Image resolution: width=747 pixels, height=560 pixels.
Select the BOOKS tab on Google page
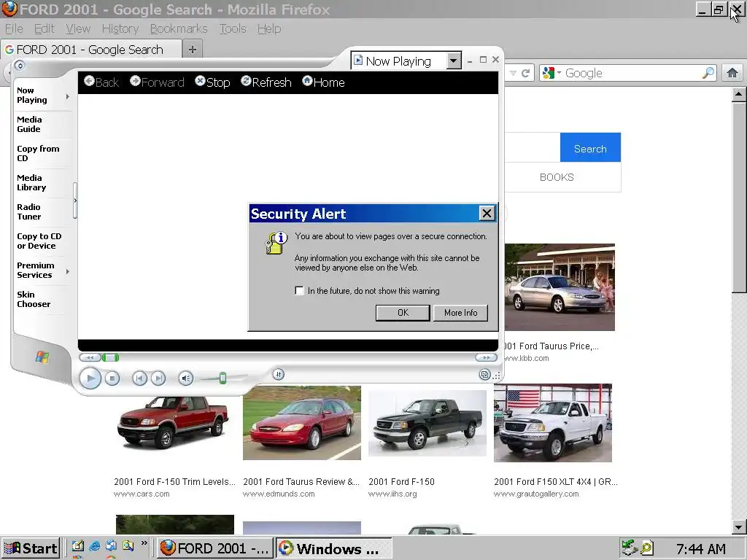point(557,177)
